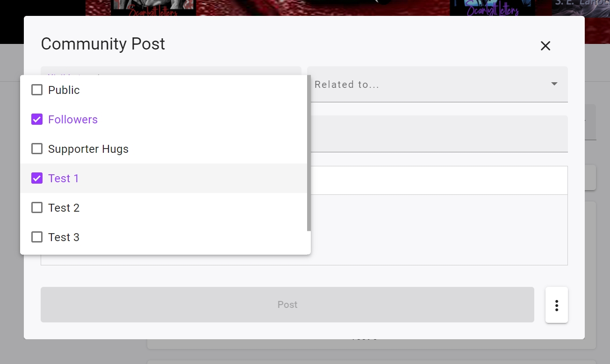Click the Community Post dialog title

point(103,44)
